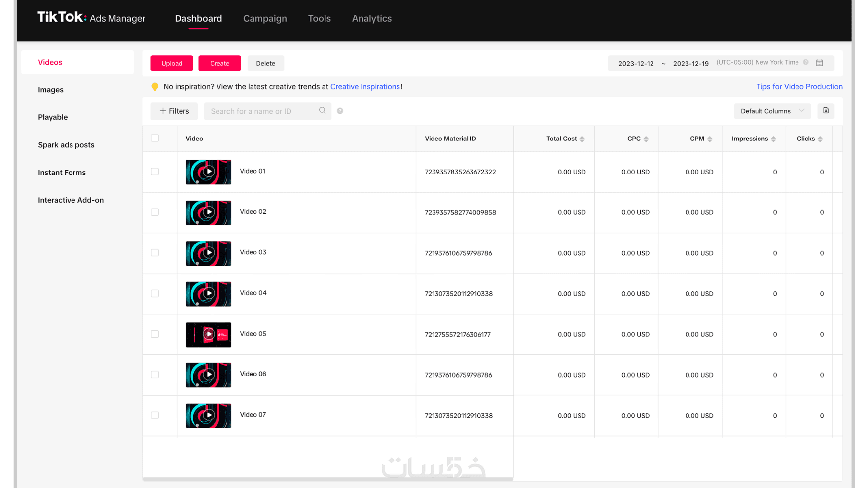Play the Video 01 thumbnail
Screen dimensions: 868x488
point(209,172)
